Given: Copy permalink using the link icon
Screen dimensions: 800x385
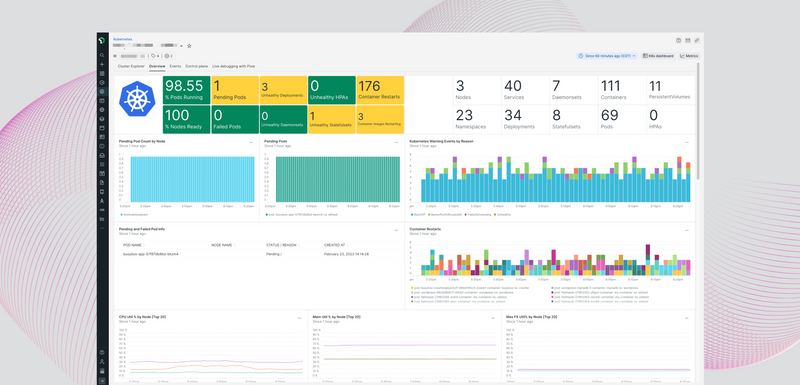Looking at the screenshot, I should tap(697, 40).
